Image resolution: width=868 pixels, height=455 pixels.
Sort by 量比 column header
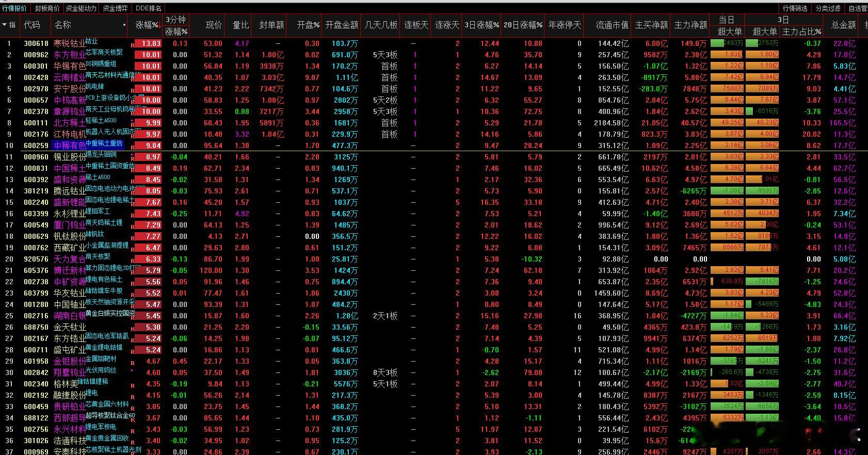241,25
